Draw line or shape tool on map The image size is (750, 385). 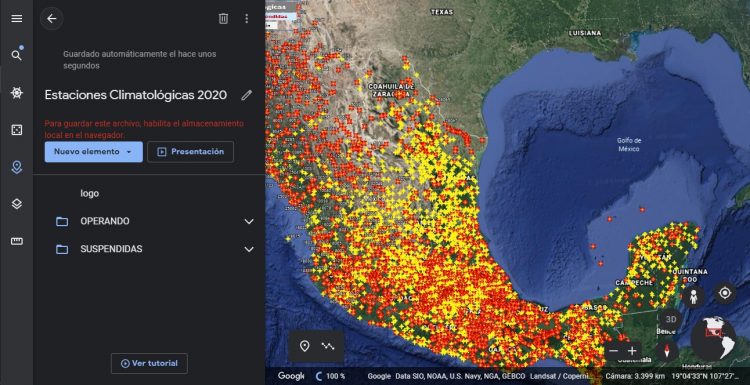[x=328, y=346]
